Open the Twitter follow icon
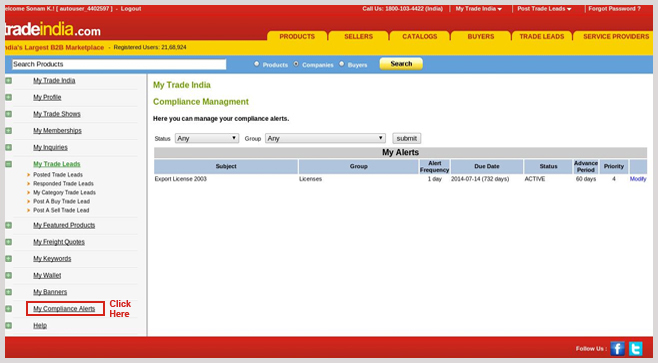The width and height of the screenshot is (658, 363). coord(635,348)
